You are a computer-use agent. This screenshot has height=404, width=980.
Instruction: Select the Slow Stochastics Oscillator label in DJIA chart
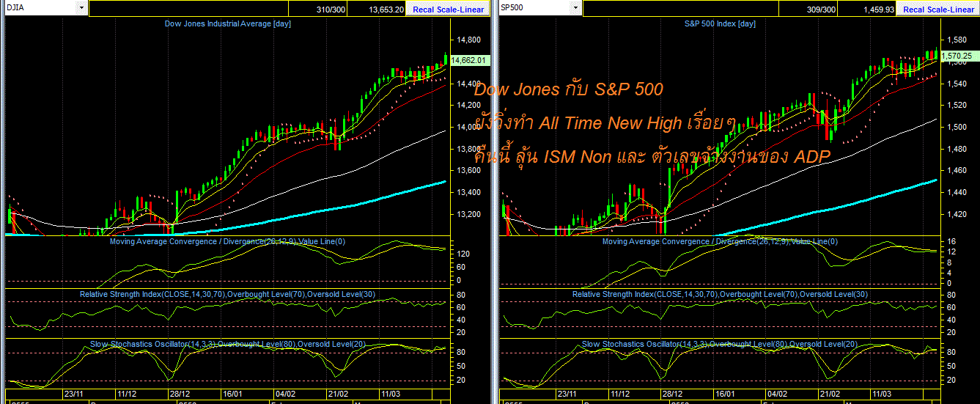(227, 344)
